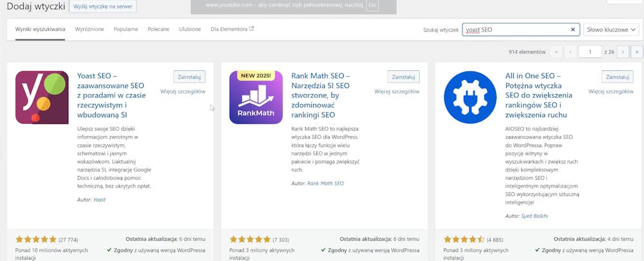Viewport: 644px width, 261px height.
Task: Open Więcej szczegółów for Rank Math SEO
Action: click(x=397, y=92)
